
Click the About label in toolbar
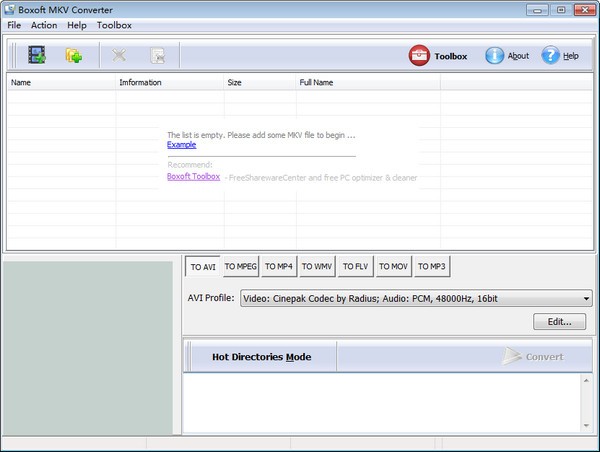(x=518, y=56)
